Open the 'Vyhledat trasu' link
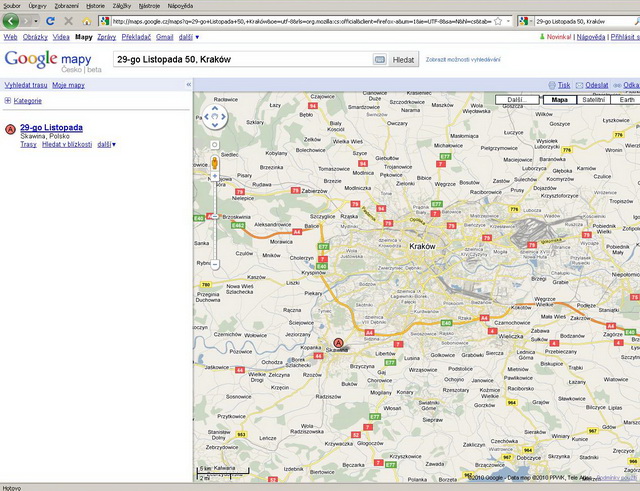The image size is (640, 491). (x=26, y=85)
